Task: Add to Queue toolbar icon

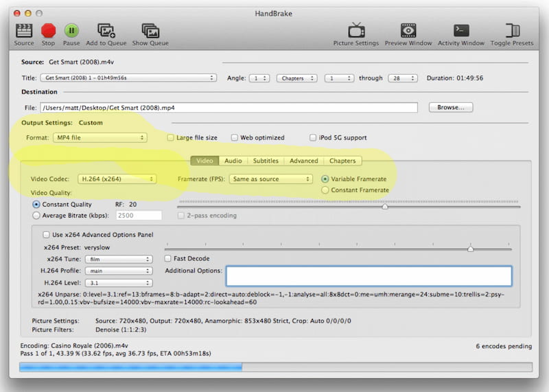Action: point(106,31)
